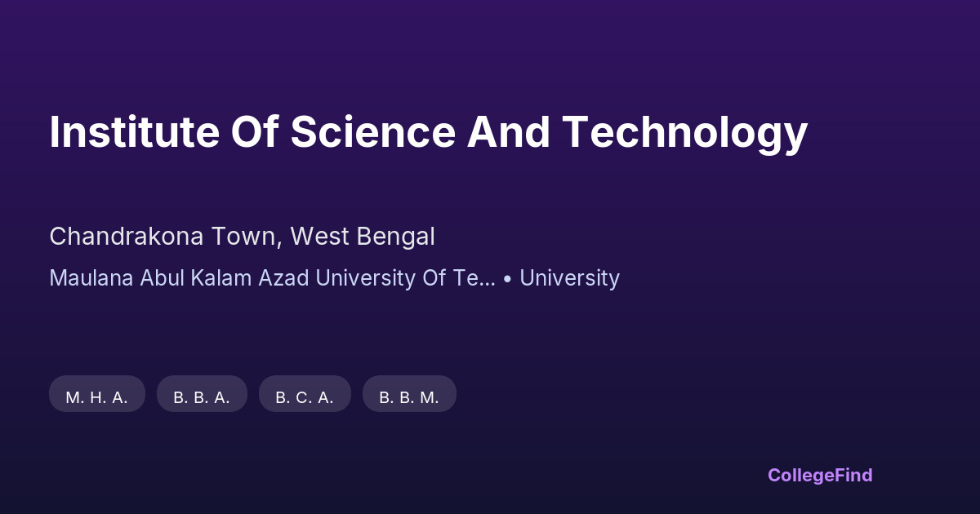Click the Chandrakona Town location text

tap(165, 237)
